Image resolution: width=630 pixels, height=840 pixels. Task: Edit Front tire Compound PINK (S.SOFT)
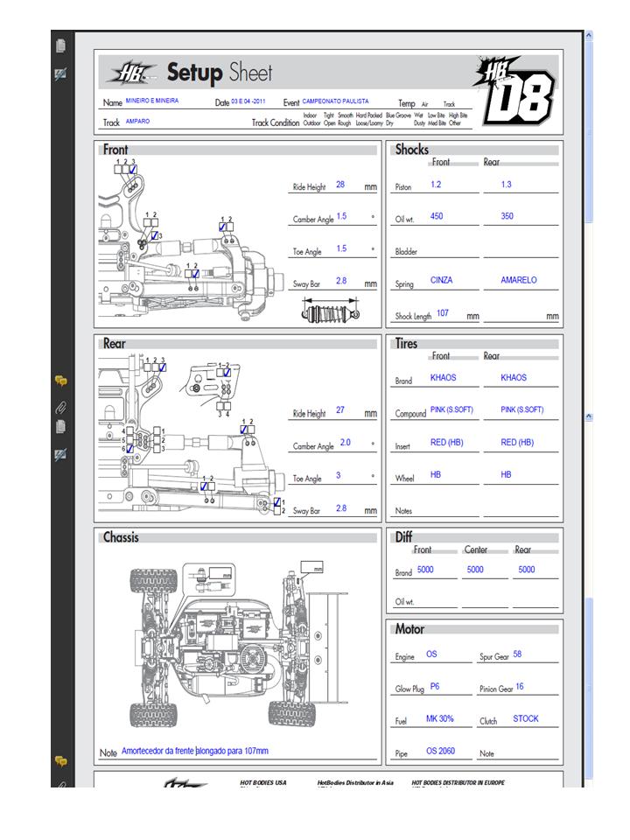[451, 409]
